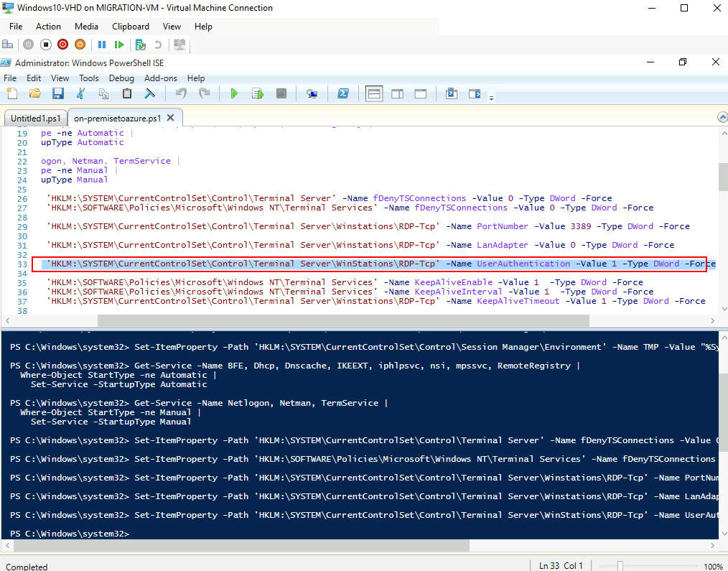The image size is (728, 571).
Task: Open the Tools menu in ISE
Action: (x=89, y=78)
